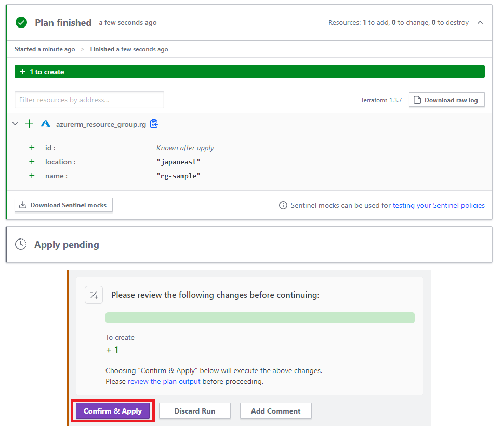
Task: Click the Filter resources by address field
Action: click(89, 100)
